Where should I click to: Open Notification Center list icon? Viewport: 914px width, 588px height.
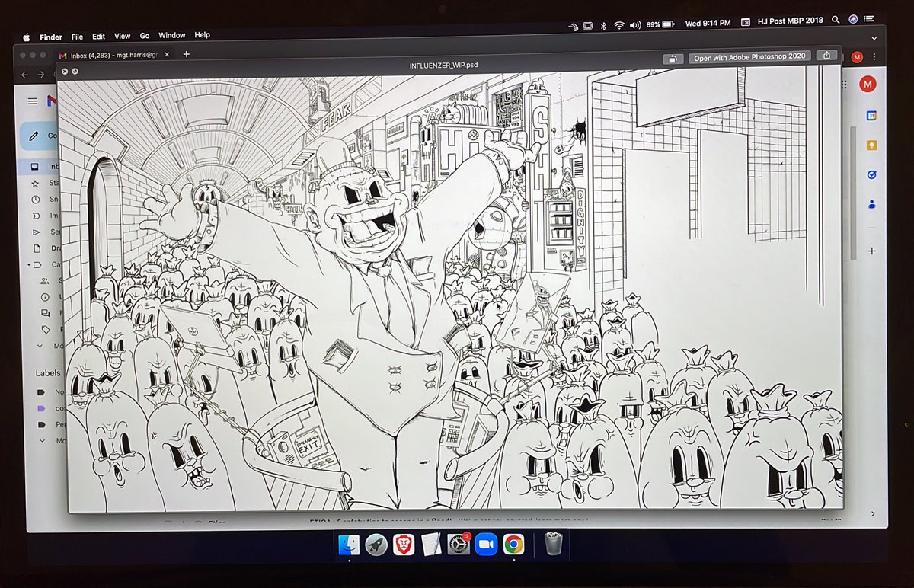(870, 18)
